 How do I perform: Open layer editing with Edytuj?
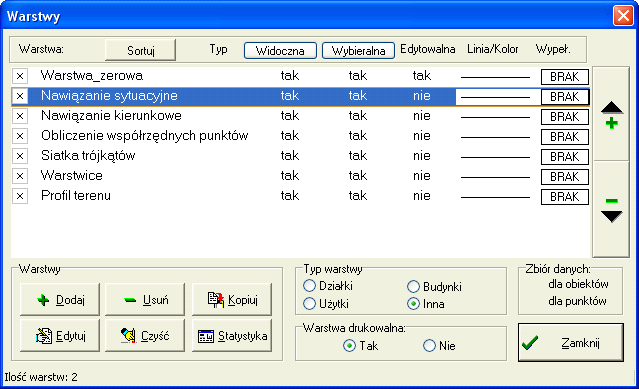(60, 336)
